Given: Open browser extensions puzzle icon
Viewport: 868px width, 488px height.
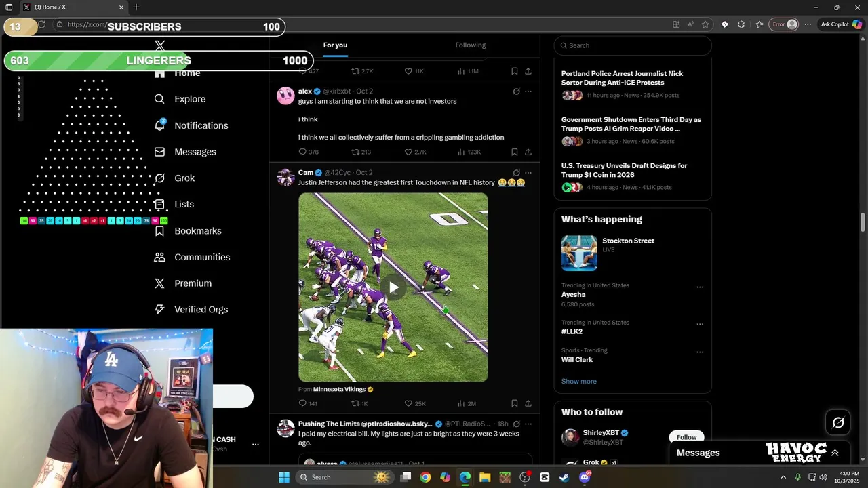Looking at the screenshot, I should click(x=741, y=24).
